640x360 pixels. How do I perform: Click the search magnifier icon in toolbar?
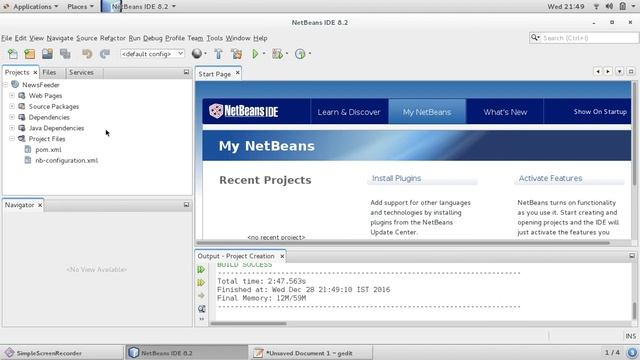pos(535,38)
